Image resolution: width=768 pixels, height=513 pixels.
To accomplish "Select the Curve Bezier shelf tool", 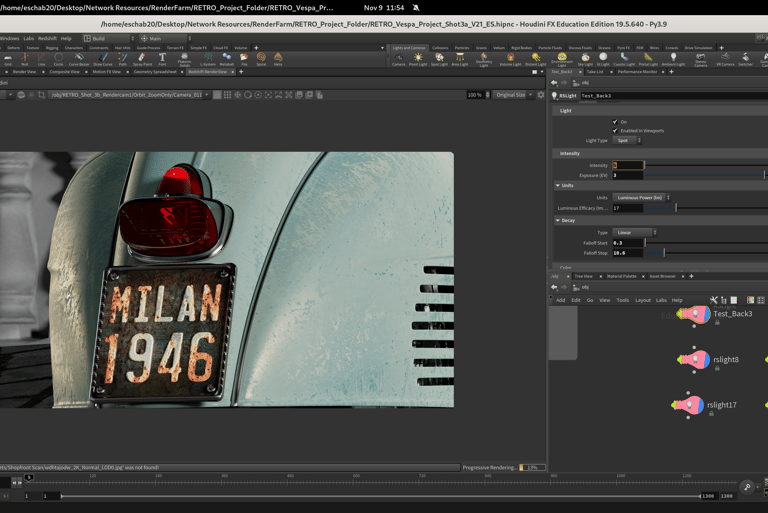I will pyautogui.click(x=78, y=59).
